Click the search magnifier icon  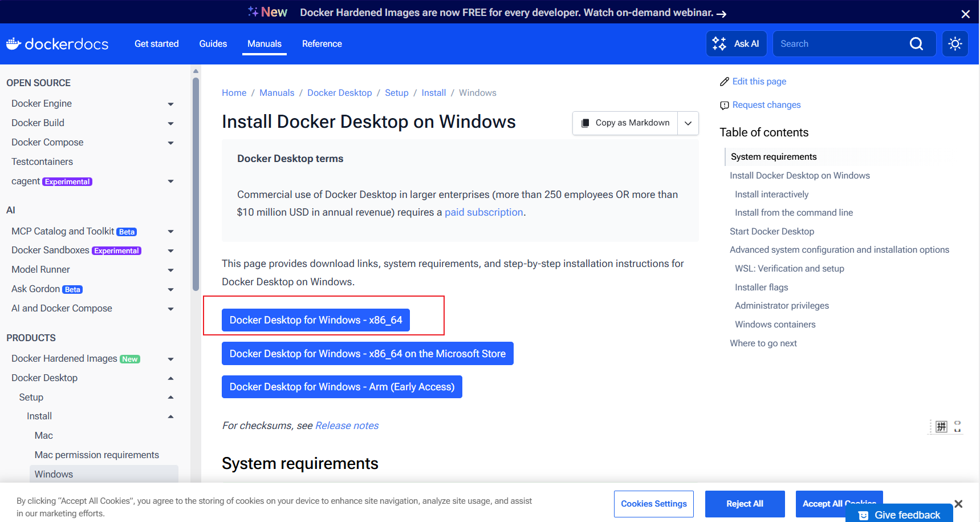(x=916, y=44)
